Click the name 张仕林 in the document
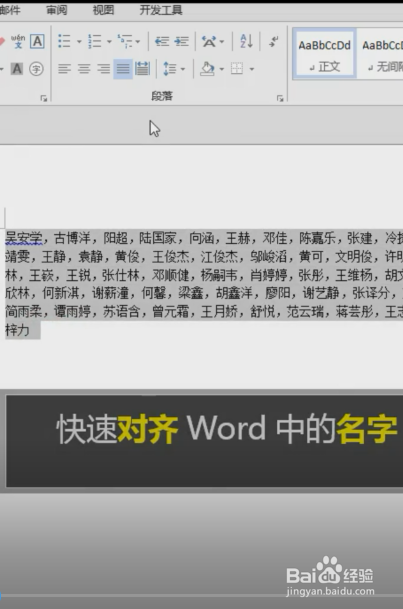 click(x=121, y=275)
